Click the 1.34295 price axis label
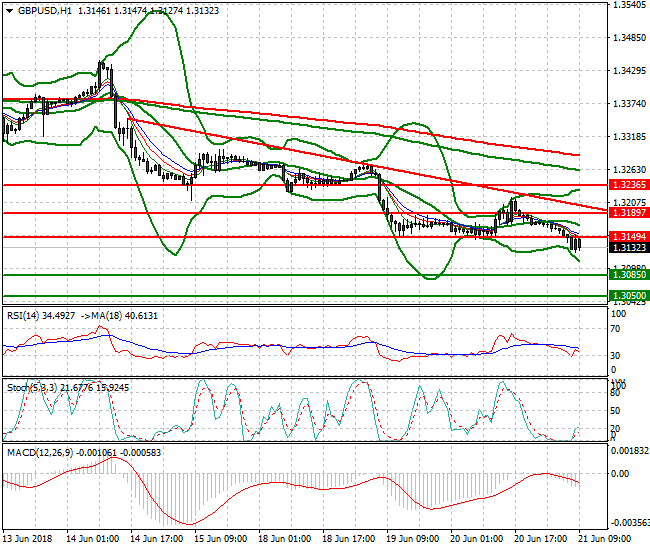The height and width of the screenshot is (550, 650). pos(629,70)
